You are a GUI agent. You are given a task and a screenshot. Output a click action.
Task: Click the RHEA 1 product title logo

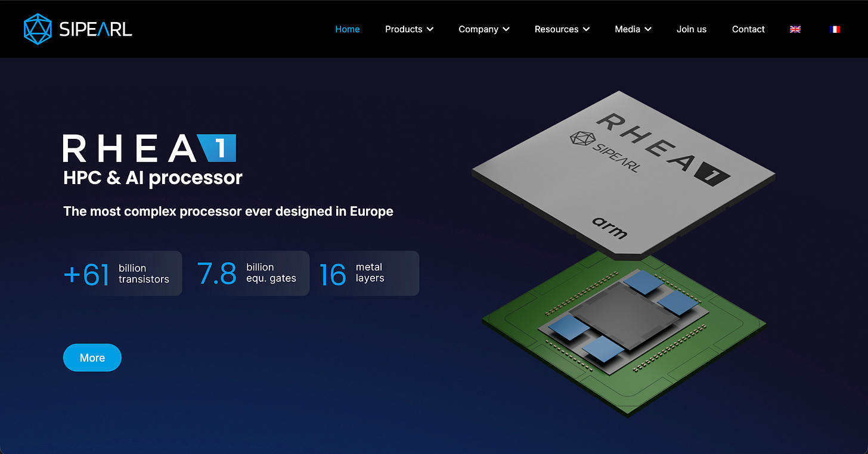point(150,148)
